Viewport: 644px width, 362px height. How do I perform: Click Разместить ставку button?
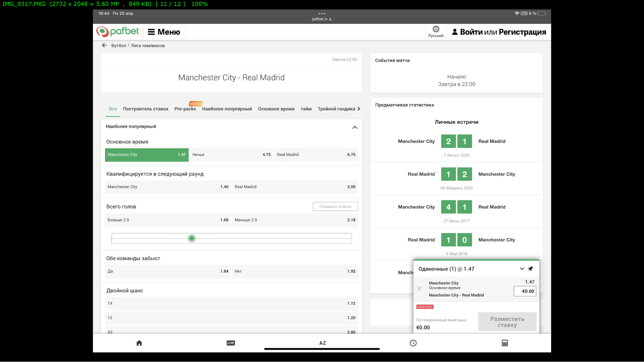point(507,322)
